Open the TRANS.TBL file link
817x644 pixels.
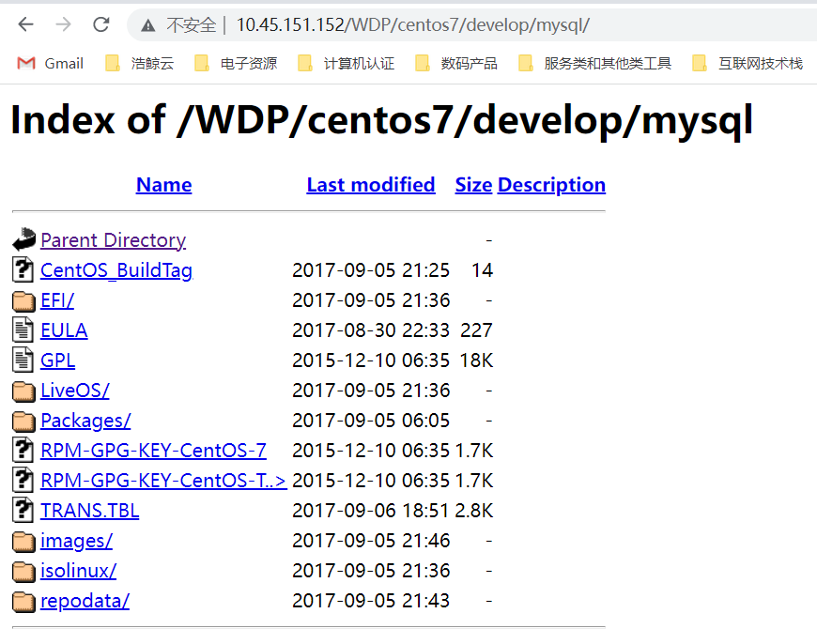click(89, 511)
